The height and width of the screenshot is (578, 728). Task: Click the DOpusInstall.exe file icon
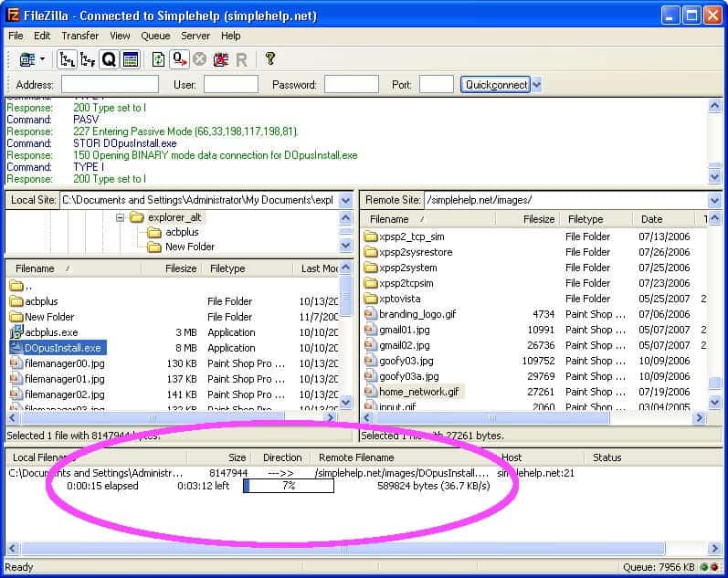tap(16, 347)
